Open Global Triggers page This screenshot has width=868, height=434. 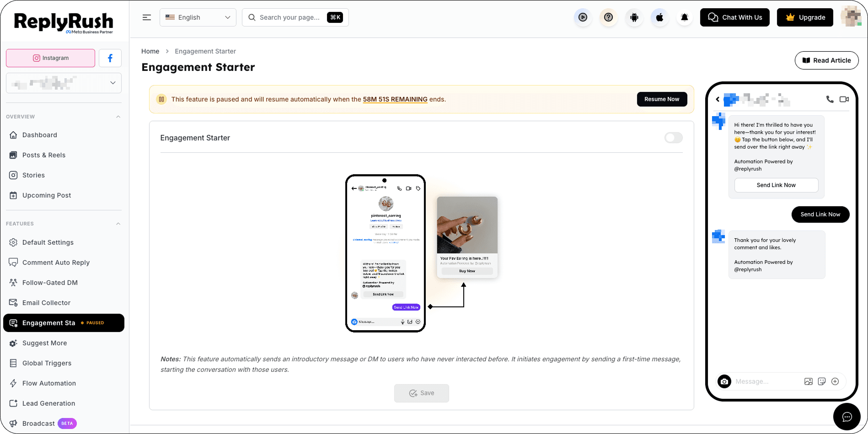[64, 363]
